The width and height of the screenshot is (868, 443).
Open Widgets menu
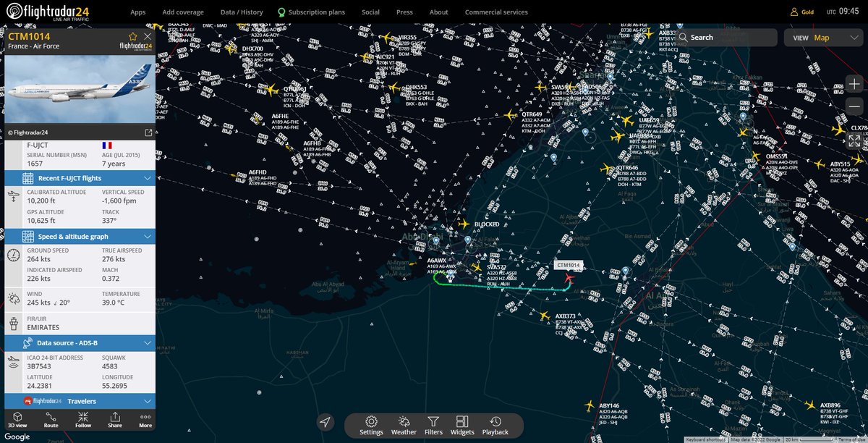point(461,426)
